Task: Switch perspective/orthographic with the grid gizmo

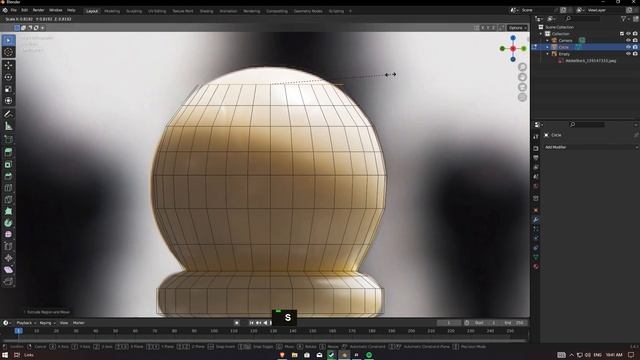Action: tap(522, 98)
